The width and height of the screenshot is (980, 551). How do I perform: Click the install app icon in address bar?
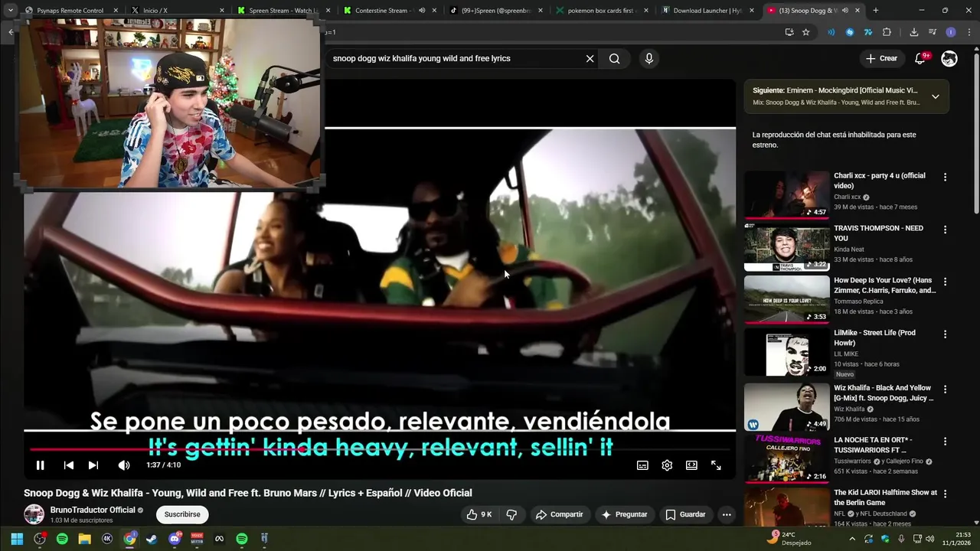pyautogui.click(x=789, y=32)
